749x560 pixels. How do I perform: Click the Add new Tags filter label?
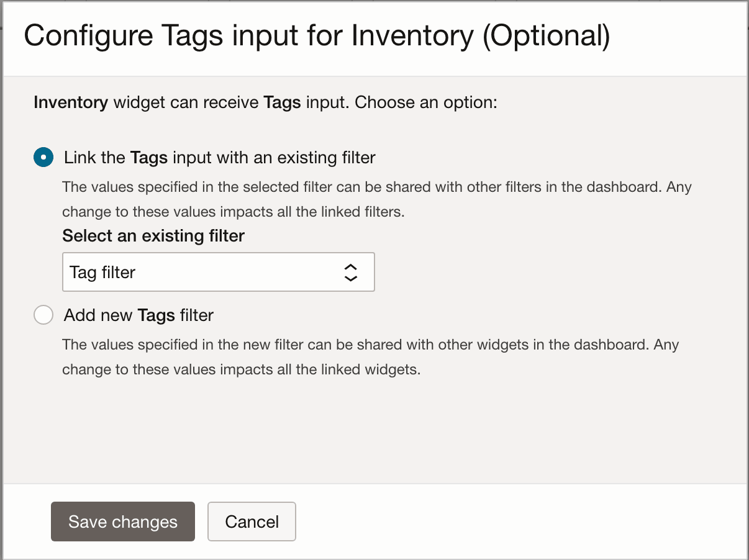(138, 315)
